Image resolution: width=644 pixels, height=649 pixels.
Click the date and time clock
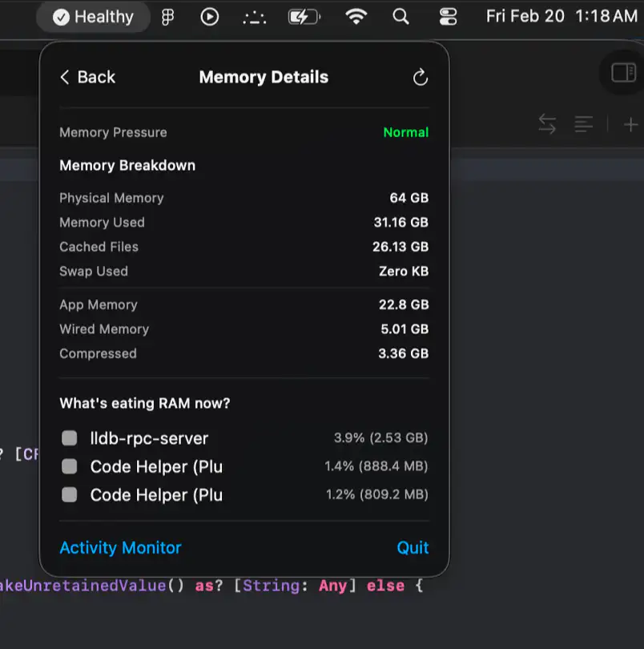(x=561, y=17)
